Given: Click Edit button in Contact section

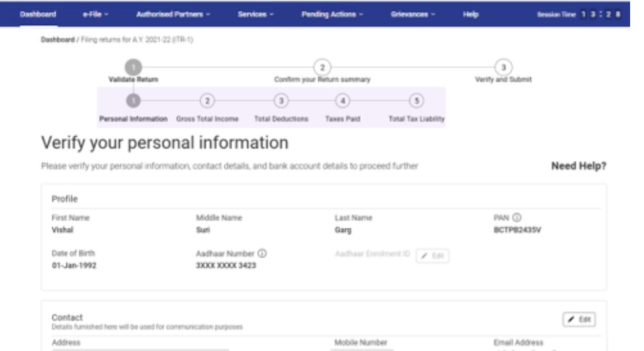Looking at the screenshot, I should pyautogui.click(x=579, y=319).
